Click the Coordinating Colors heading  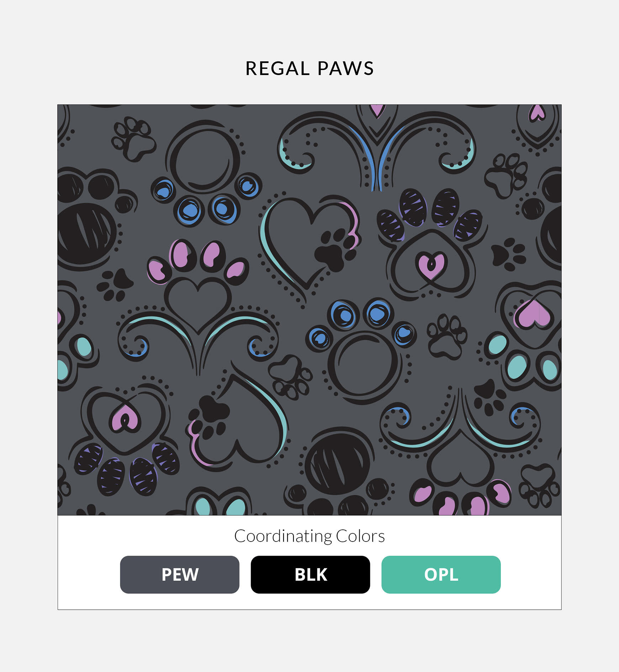pos(309,536)
